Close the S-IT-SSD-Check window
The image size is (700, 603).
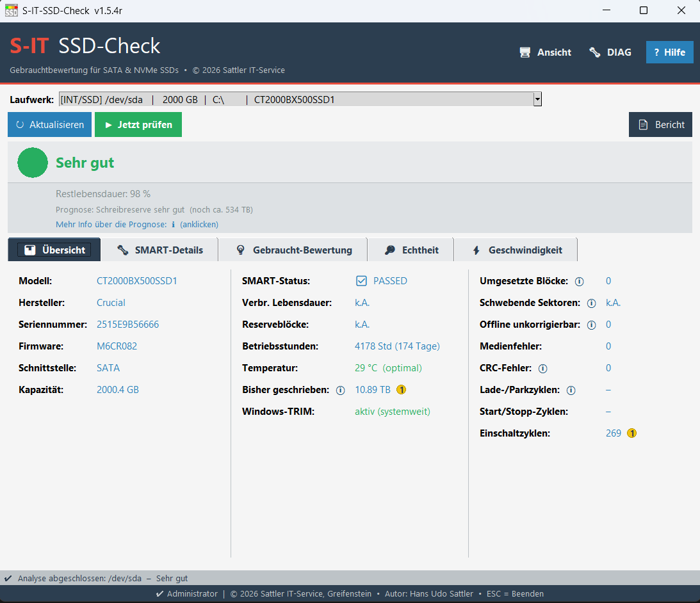coord(681,10)
